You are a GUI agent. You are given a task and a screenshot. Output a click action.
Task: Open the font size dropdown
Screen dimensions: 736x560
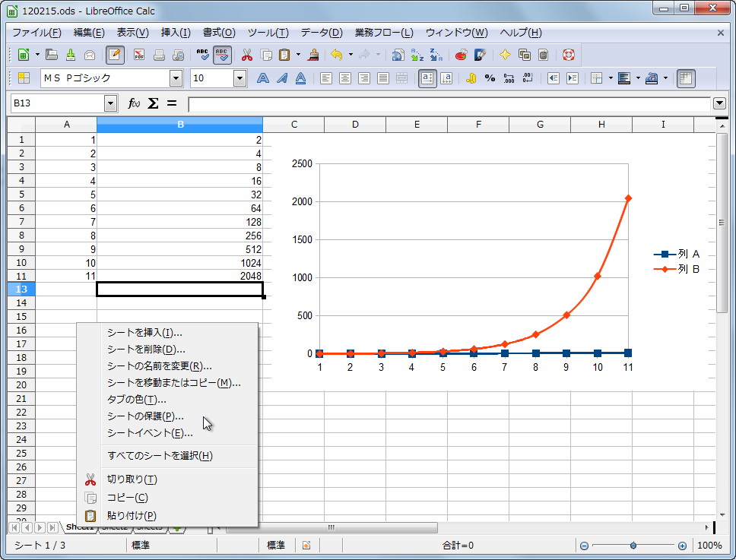tap(240, 78)
